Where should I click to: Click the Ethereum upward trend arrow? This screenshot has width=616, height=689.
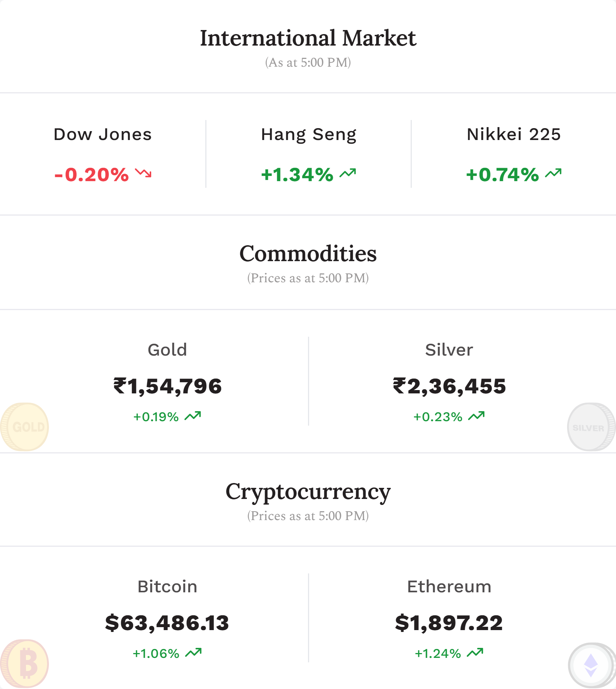tap(475, 653)
